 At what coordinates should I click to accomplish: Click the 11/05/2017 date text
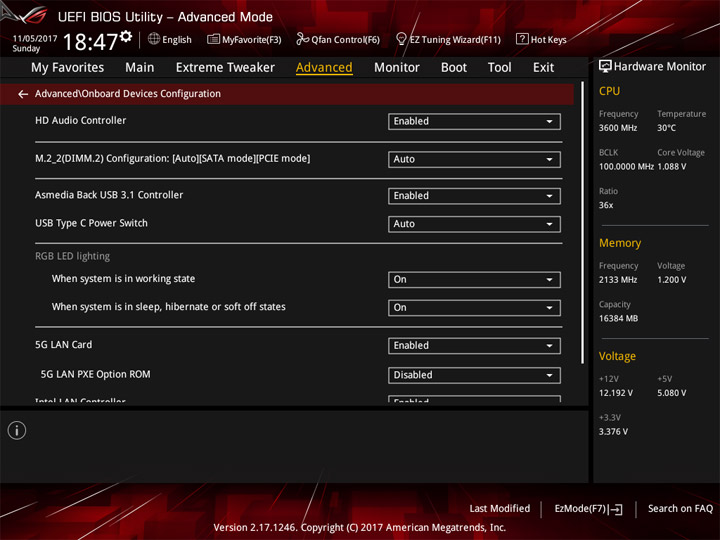[x=34, y=39]
